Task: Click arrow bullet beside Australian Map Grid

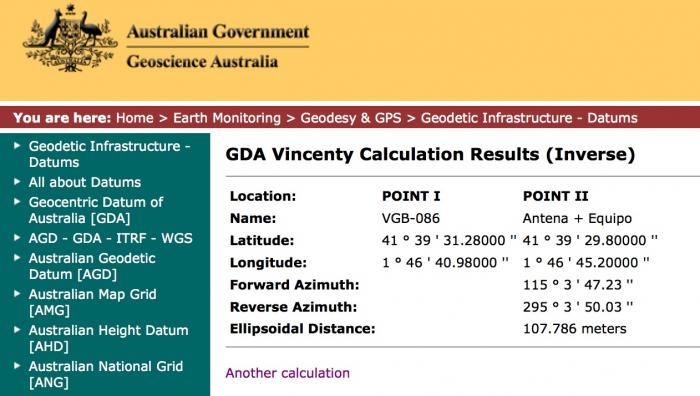Action: click(x=17, y=294)
